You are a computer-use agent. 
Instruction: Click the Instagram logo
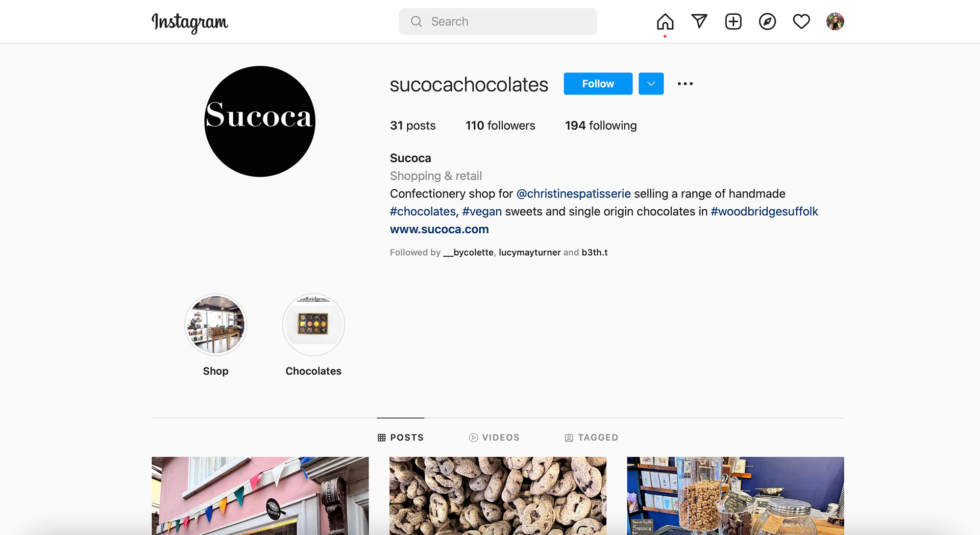click(x=190, y=22)
